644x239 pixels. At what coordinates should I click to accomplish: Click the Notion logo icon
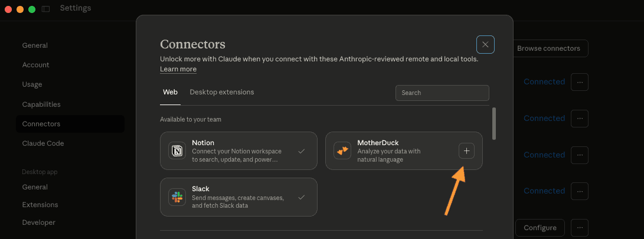point(178,150)
